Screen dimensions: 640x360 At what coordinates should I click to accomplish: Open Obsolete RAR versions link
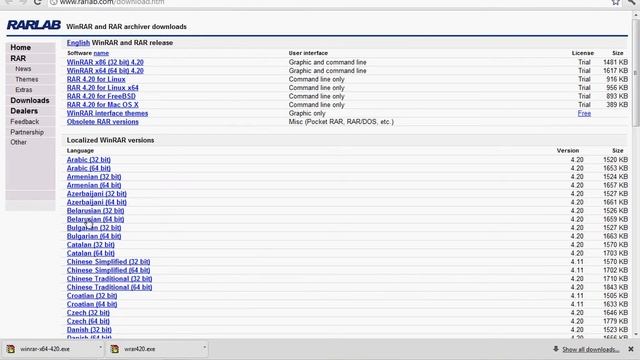pos(102,122)
